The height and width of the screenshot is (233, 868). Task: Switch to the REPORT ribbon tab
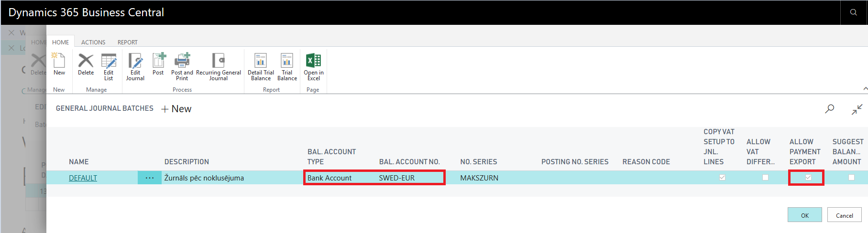pyautogui.click(x=128, y=42)
